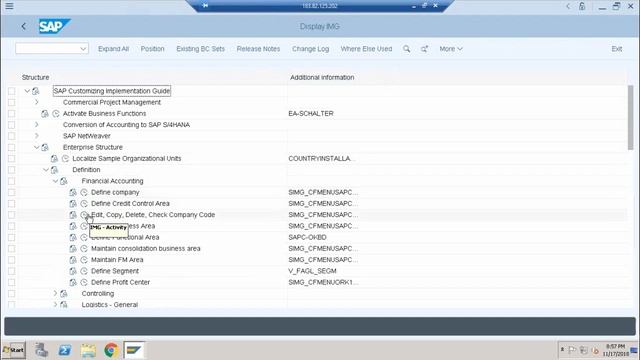
Task: Click activity icon for Maintain FM Area
Action: click(x=84, y=260)
